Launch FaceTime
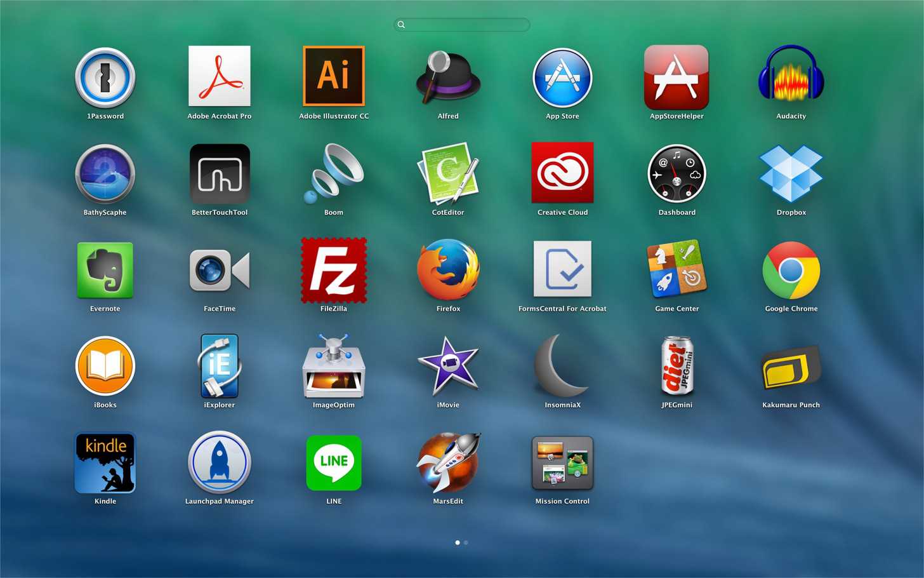 220,271
